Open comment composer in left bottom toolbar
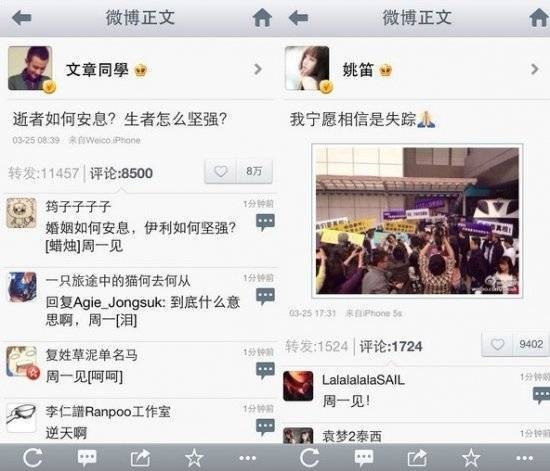 87,458
